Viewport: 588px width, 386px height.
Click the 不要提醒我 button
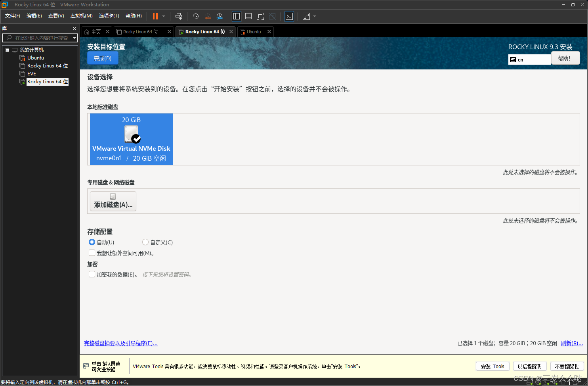[567, 367]
